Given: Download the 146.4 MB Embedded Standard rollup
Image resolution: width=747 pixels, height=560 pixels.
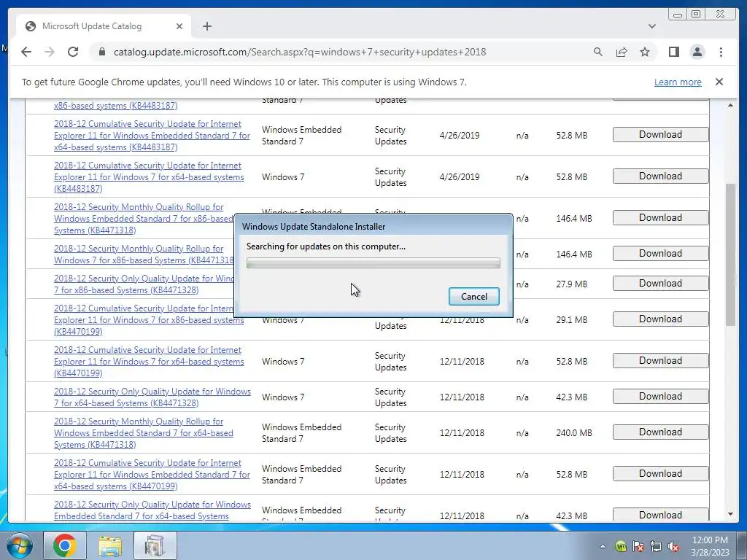Looking at the screenshot, I should (x=660, y=217).
